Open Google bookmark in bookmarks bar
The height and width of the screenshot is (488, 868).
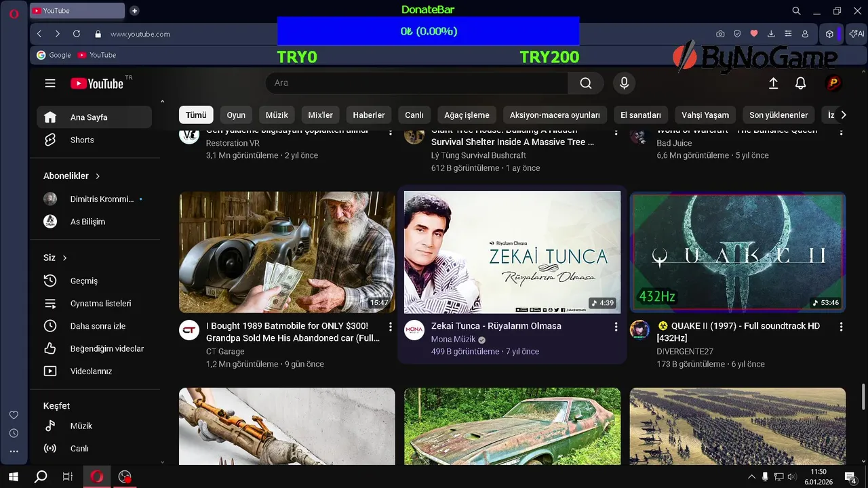(54, 55)
